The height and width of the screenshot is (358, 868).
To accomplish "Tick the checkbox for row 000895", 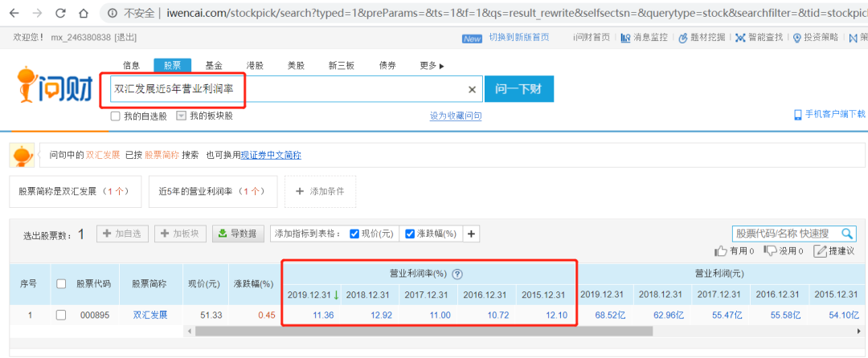I will coord(61,315).
